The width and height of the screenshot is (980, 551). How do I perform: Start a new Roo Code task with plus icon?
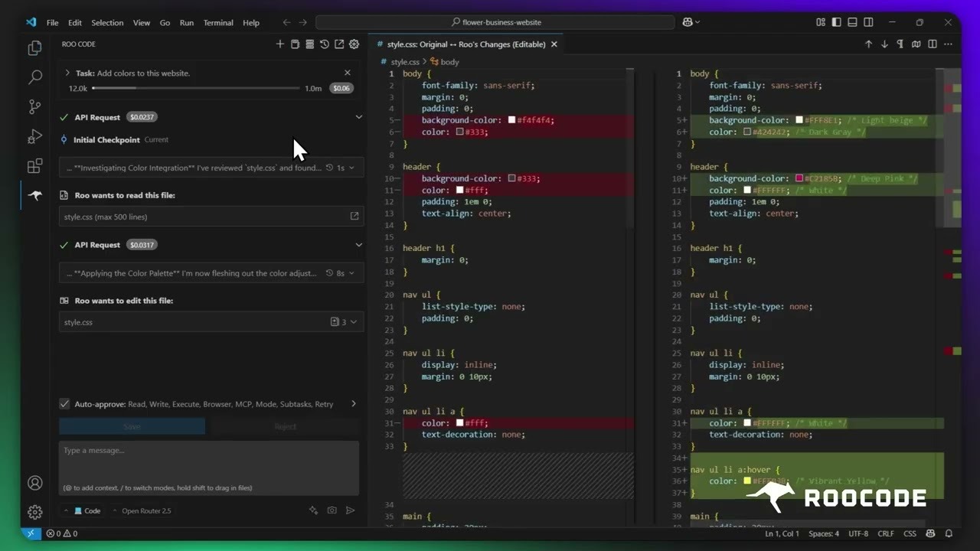click(280, 44)
